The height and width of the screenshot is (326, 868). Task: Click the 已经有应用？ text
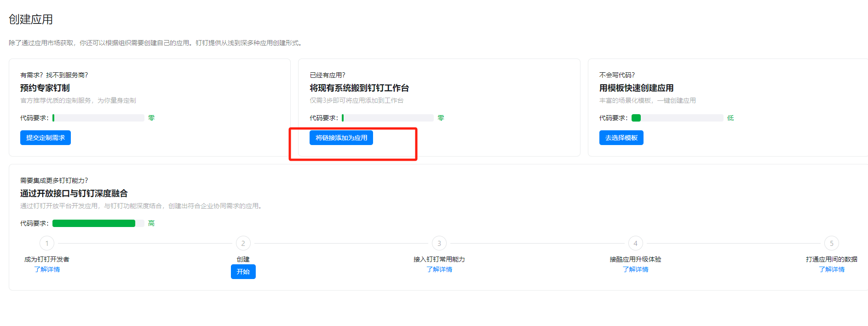(x=328, y=75)
